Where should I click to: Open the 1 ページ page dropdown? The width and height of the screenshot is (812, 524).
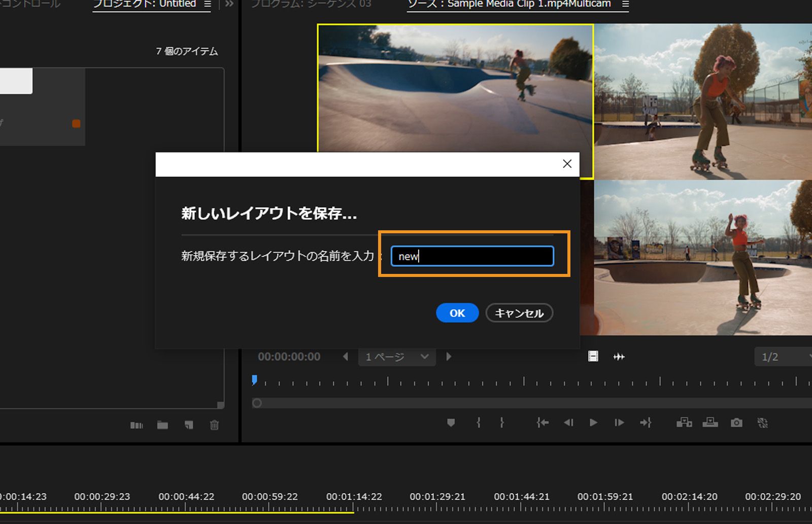coord(397,357)
